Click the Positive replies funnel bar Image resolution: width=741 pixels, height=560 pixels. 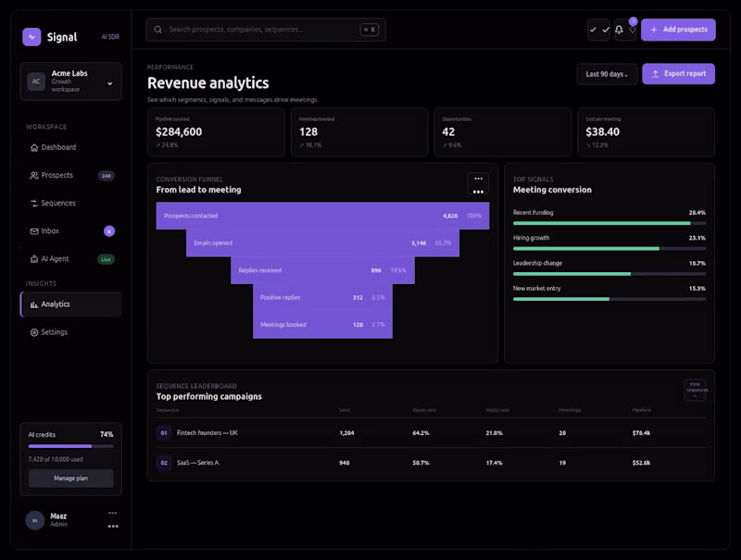click(322, 297)
